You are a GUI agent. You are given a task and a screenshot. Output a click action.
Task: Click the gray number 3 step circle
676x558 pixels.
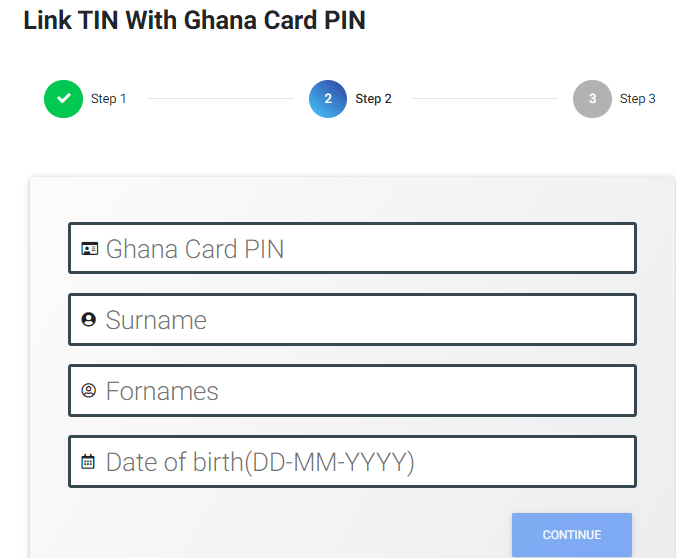tap(592, 99)
